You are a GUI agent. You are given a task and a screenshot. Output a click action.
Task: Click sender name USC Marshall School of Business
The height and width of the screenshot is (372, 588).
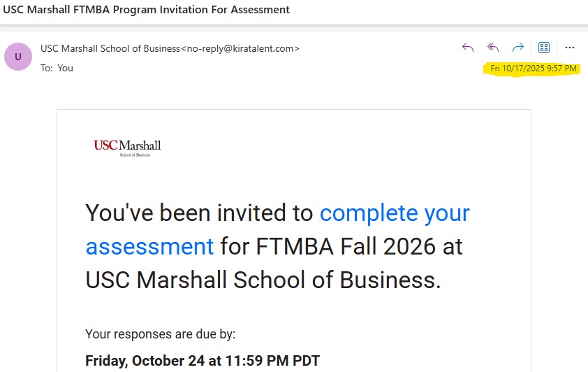point(110,48)
